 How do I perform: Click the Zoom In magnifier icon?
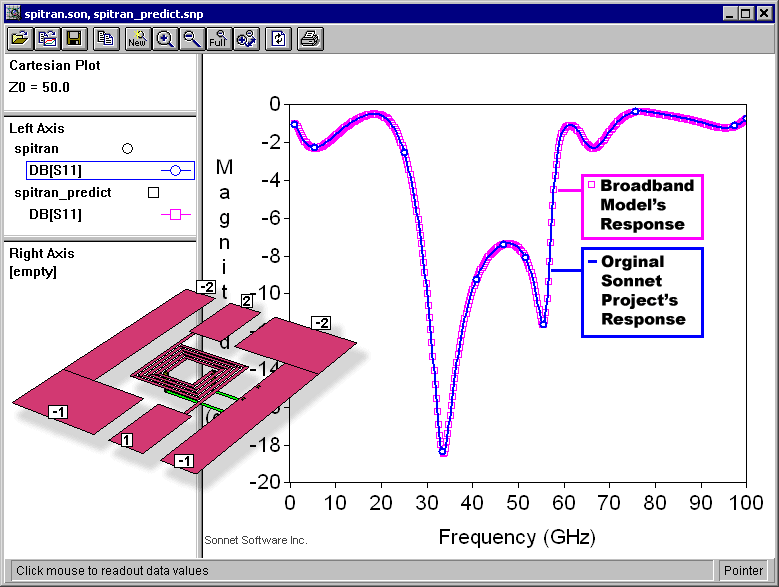pyautogui.click(x=164, y=39)
